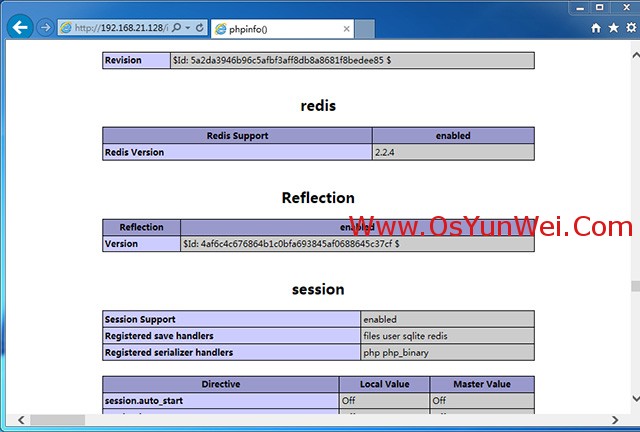
Task: Refresh the page with reload icon
Action: [x=200, y=28]
